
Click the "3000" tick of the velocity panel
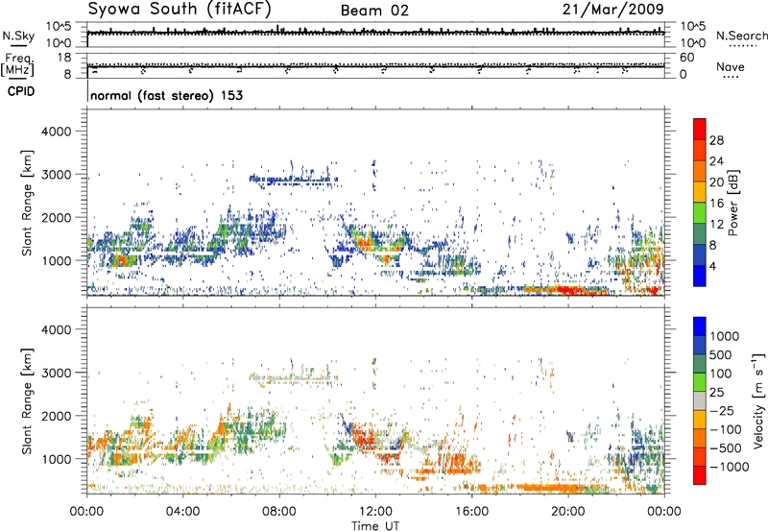(56, 373)
